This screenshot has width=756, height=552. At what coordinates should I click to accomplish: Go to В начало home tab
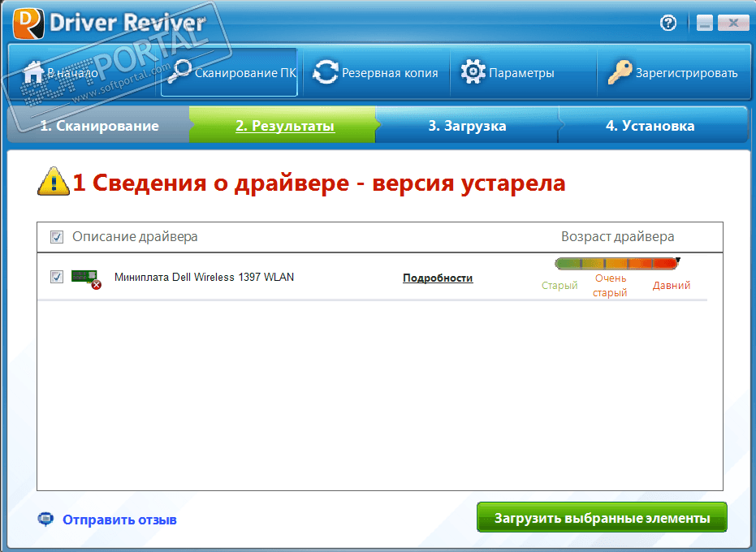click(84, 72)
